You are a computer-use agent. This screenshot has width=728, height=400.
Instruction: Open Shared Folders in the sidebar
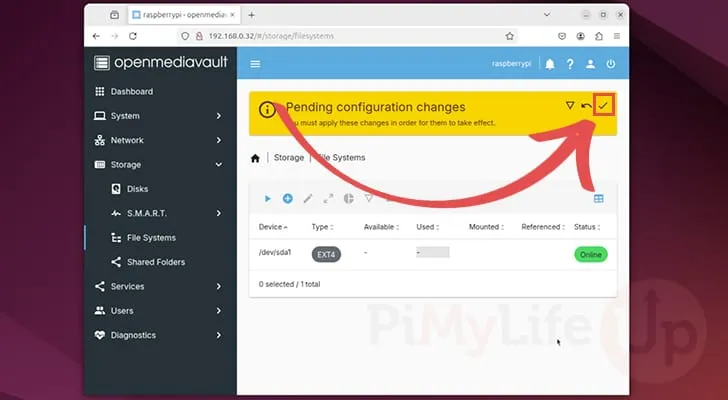click(x=160, y=262)
